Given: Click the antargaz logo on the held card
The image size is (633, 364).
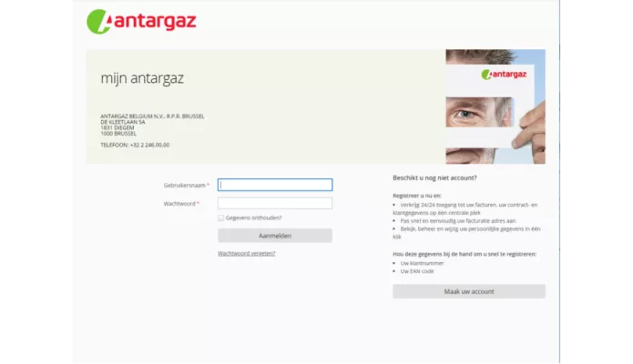Looking at the screenshot, I should tap(505, 74).
